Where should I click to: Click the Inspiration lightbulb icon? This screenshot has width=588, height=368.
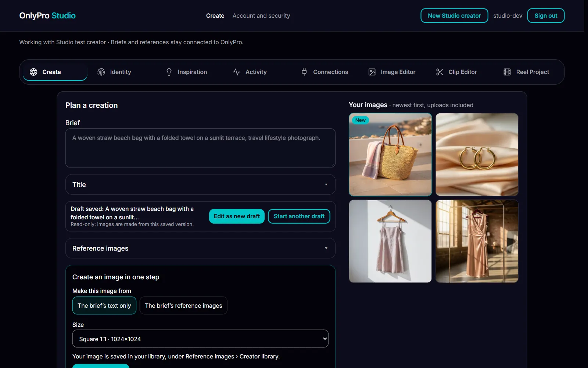[169, 72]
